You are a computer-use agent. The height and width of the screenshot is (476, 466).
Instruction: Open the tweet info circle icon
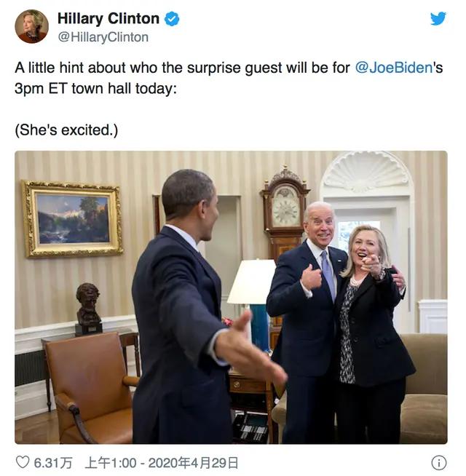(439, 463)
